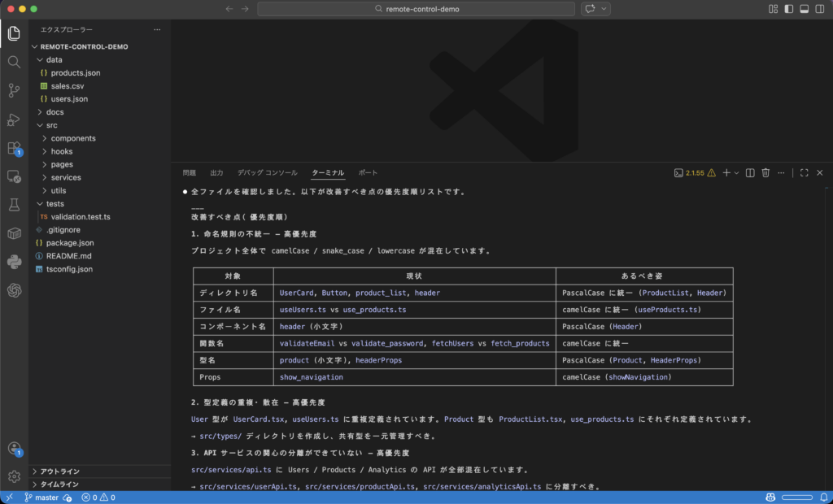The height and width of the screenshot is (504, 833).
Task: Open the Python extension view
Action: pyautogui.click(x=14, y=262)
